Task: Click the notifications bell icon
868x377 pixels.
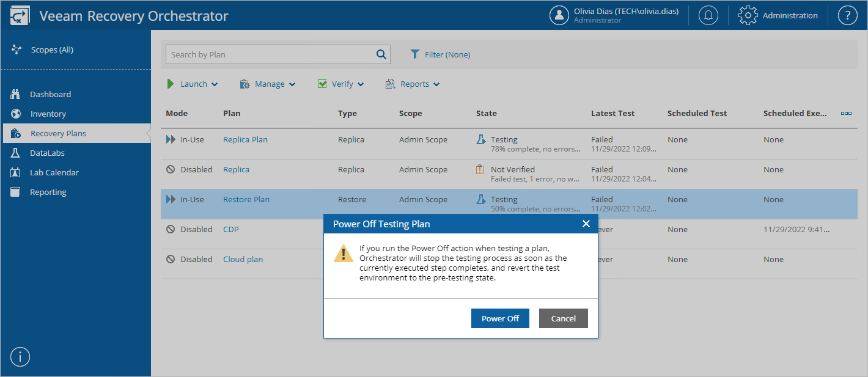Action: click(x=708, y=16)
